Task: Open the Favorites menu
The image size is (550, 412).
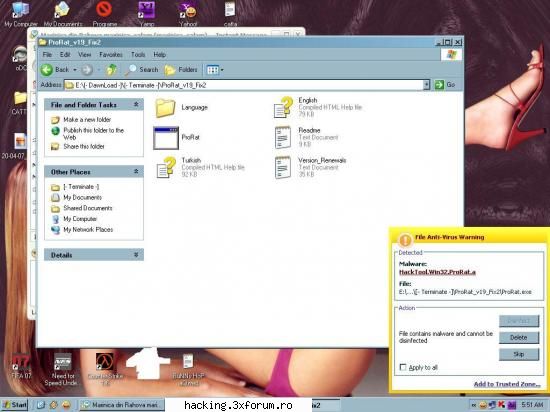Action: pos(111,55)
